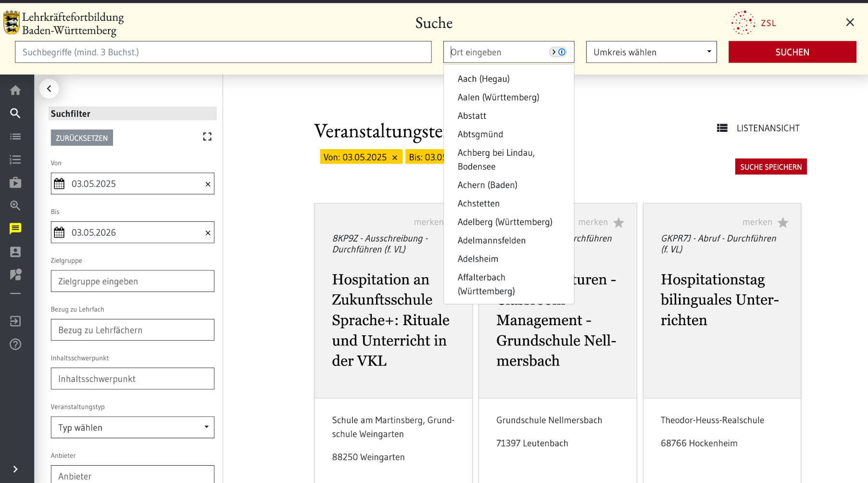
Task: Open the Veranstaltungstyp Typ wählen dropdown
Action: click(x=132, y=427)
